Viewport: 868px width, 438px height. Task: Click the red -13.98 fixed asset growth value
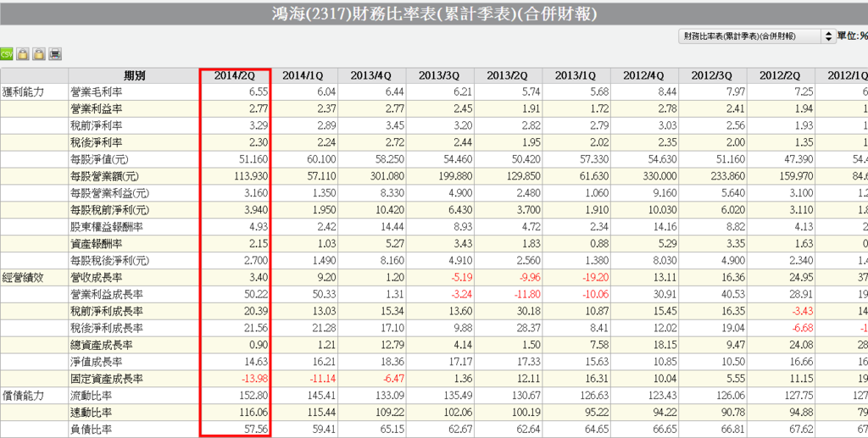253,379
